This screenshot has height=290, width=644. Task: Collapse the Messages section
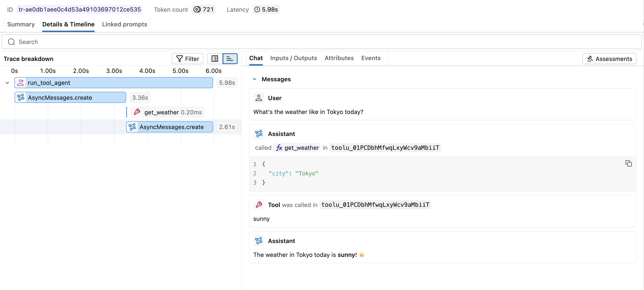pyautogui.click(x=255, y=79)
